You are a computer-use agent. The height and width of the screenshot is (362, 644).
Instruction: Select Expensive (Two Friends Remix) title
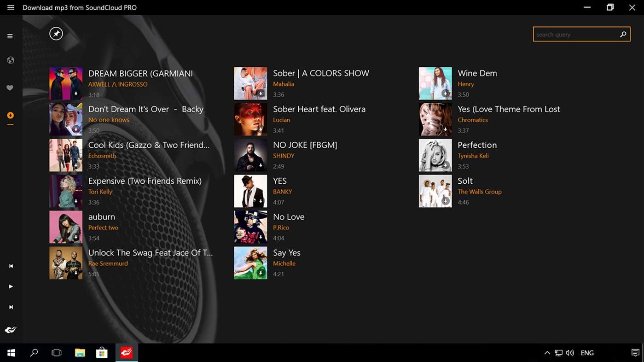[x=145, y=181]
